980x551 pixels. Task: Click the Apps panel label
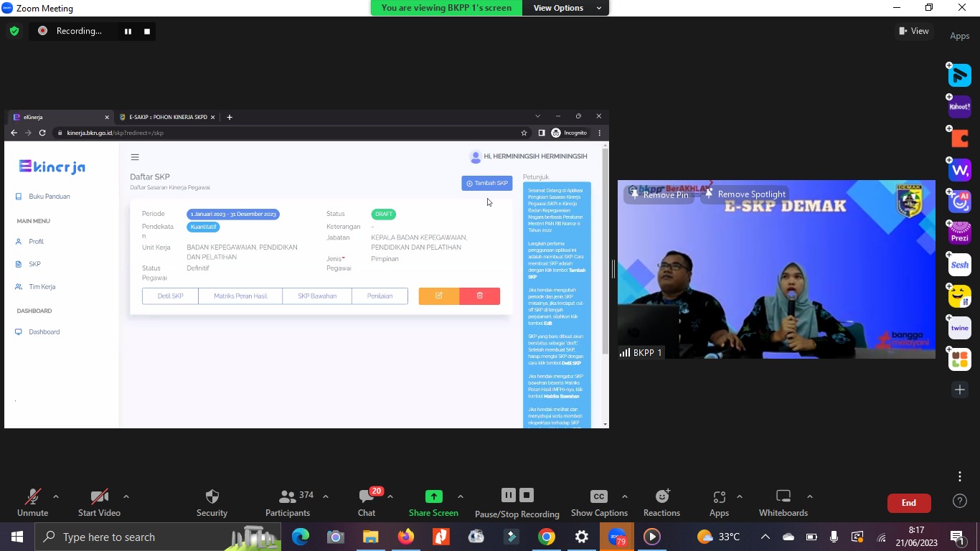point(959,36)
